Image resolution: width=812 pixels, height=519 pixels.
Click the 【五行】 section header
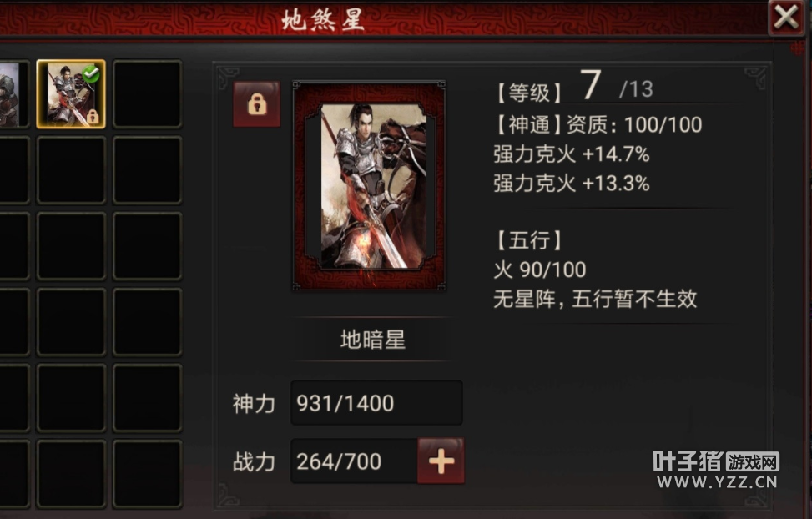point(529,240)
